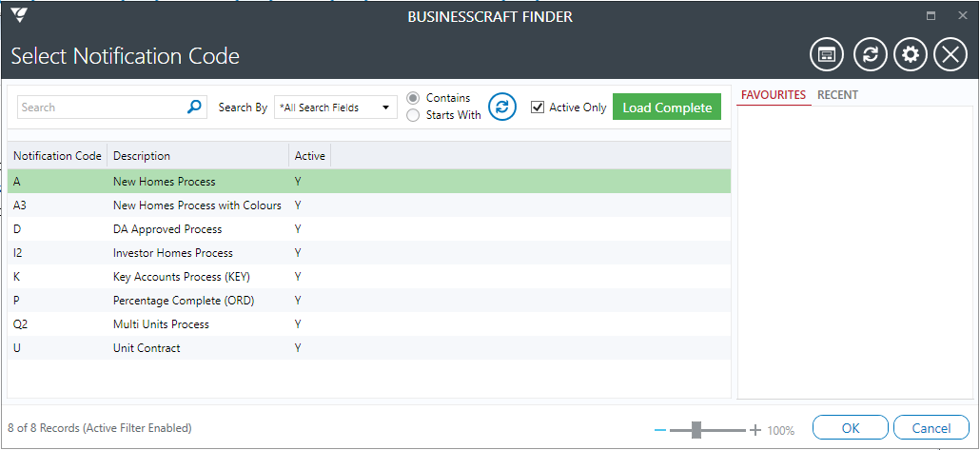Click the zoom plus icon
Viewport: 980px width, 450px height.
coord(755,430)
